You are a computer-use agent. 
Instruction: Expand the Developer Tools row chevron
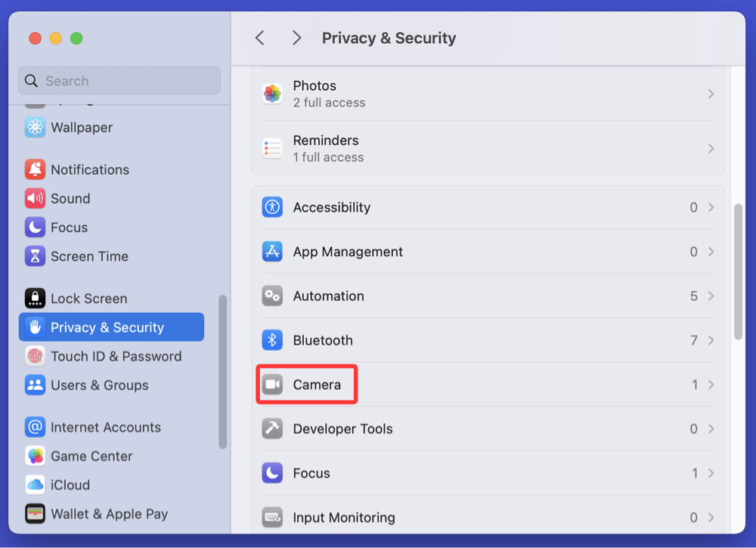tap(711, 429)
